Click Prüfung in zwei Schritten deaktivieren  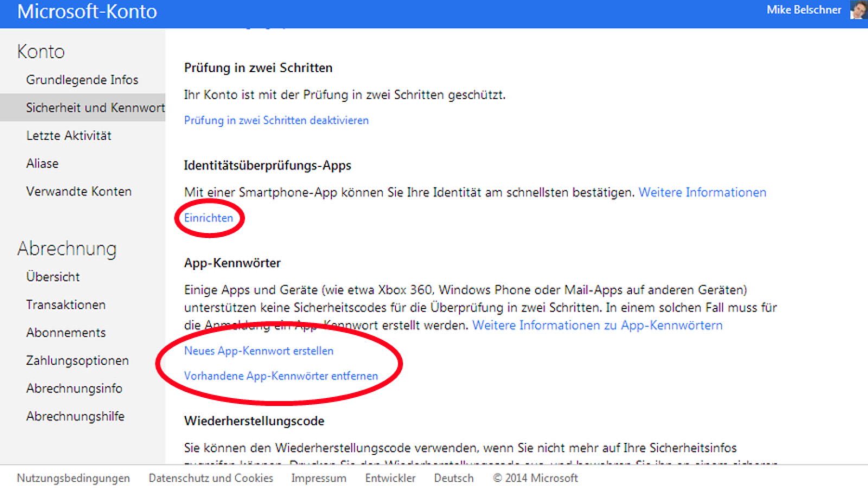(x=276, y=120)
